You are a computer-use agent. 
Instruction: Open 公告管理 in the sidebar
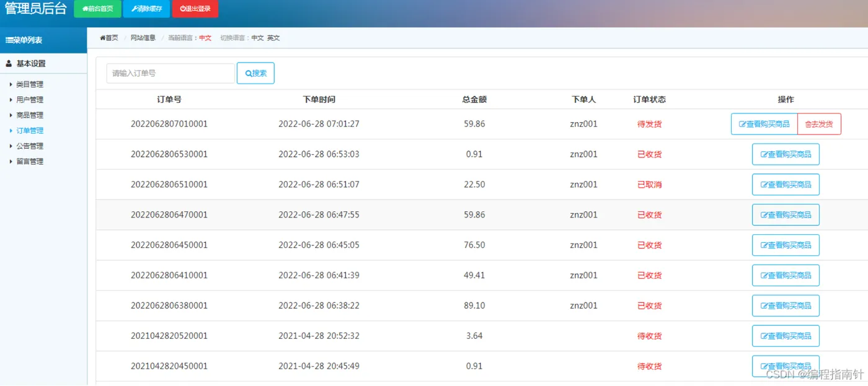30,146
